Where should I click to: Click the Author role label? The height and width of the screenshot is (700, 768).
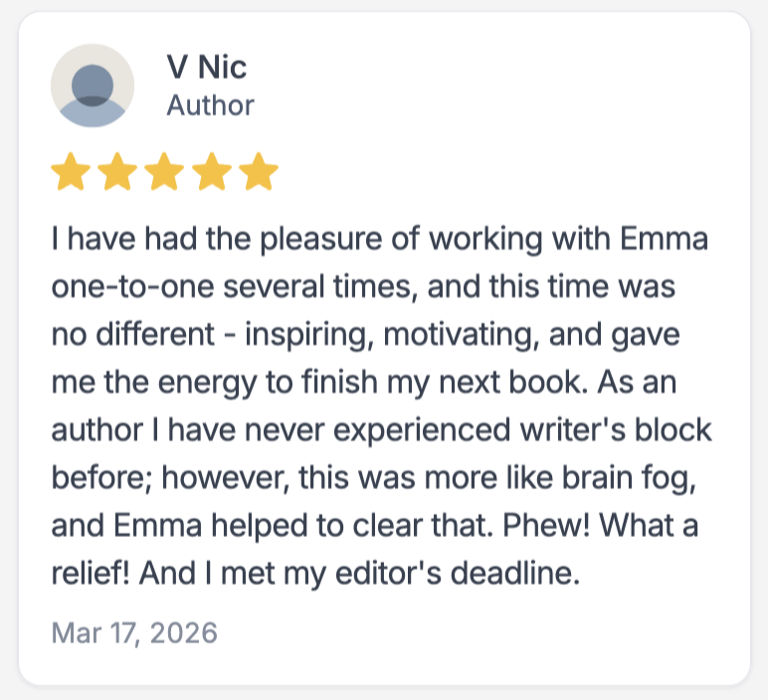210,104
